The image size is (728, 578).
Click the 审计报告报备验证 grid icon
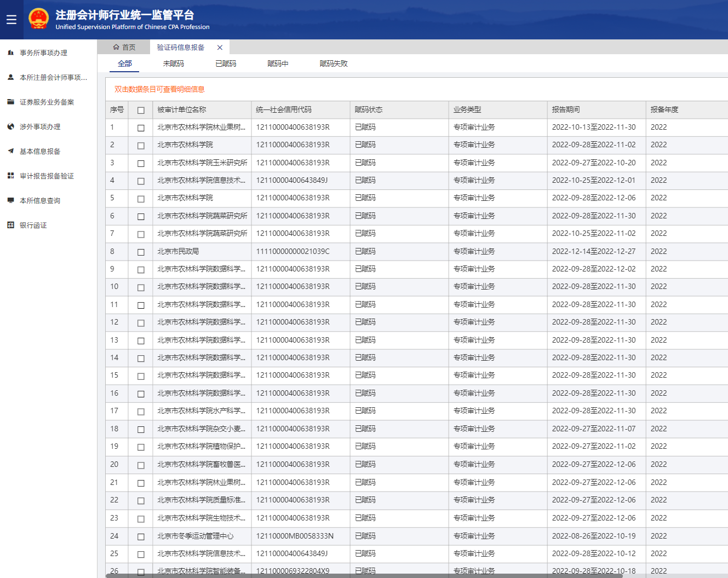pyautogui.click(x=10, y=176)
